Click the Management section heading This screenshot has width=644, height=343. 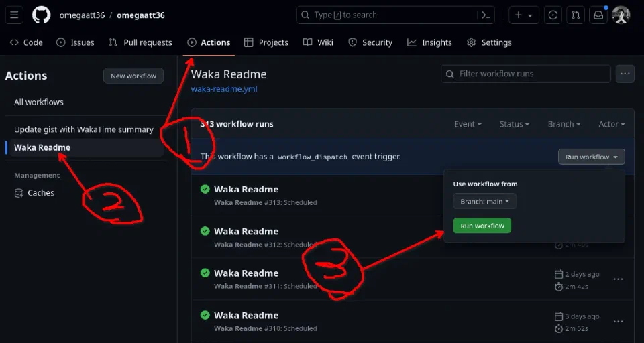(37, 176)
